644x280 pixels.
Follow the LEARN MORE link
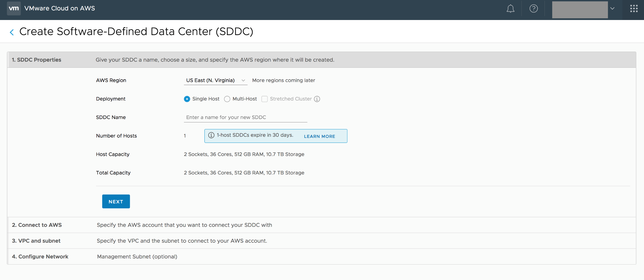coord(319,136)
